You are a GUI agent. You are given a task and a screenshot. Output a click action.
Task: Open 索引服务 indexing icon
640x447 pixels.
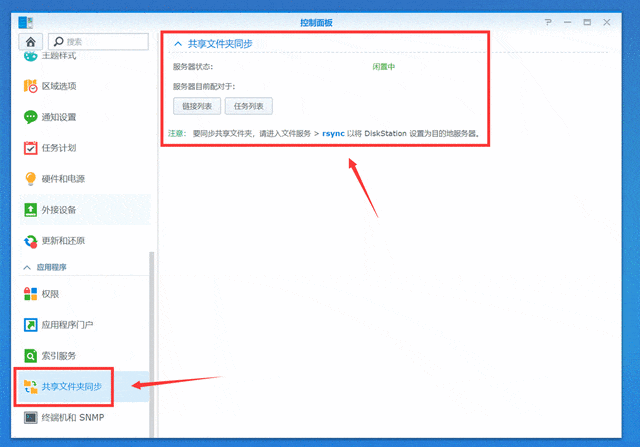coord(31,356)
